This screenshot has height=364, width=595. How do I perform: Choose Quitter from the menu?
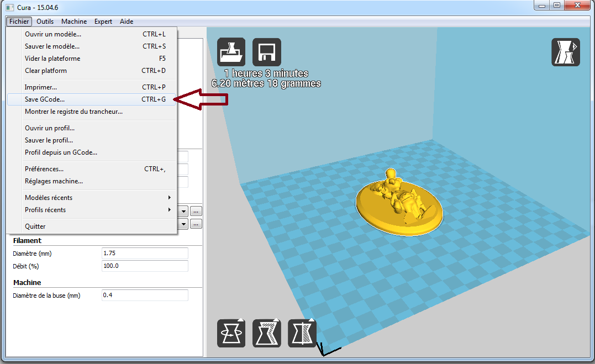(92, 226)
